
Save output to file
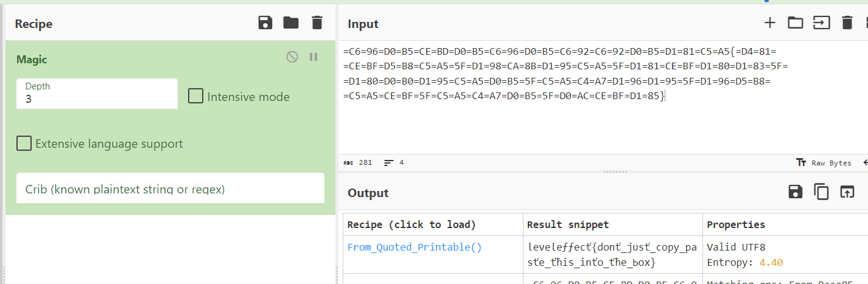795,192
